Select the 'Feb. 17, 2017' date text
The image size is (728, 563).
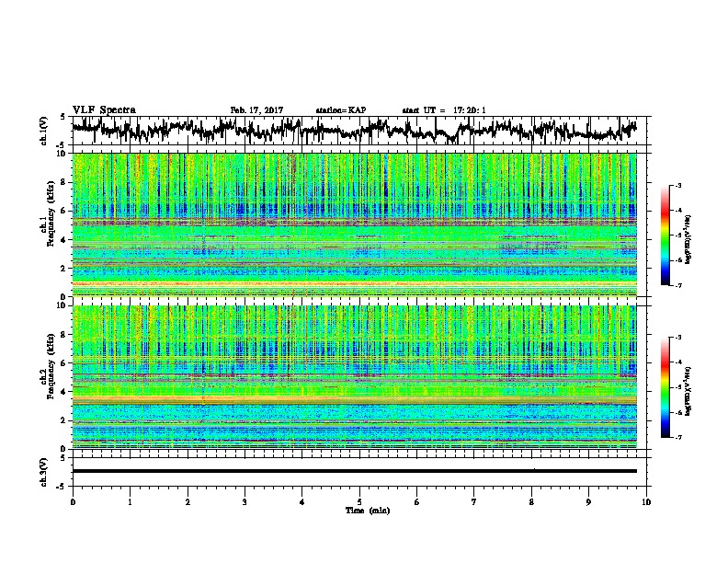pyautogui.click(x=256, y=110)
